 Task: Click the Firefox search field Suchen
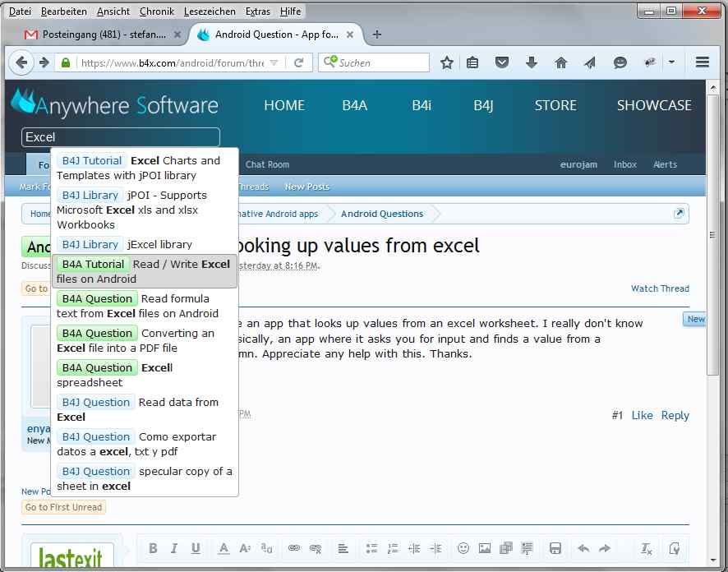(x=374, y=62)
